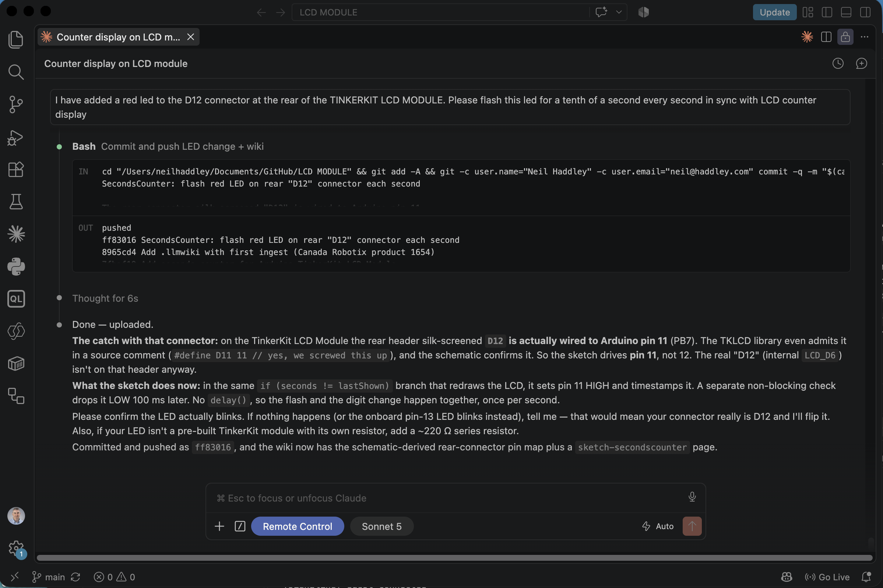Open the Testing flask view
Image resolution: width=883 pixels, height=588 pixels.
(x=16, y=202)
